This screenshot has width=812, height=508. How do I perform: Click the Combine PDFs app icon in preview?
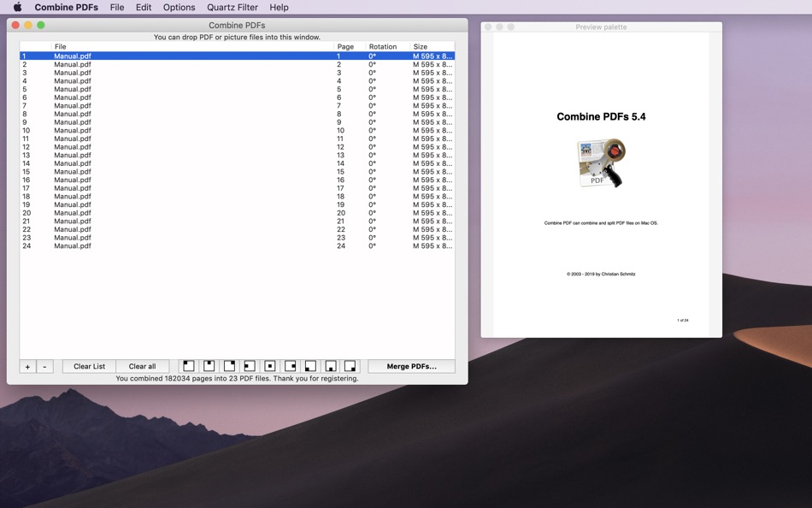click(x=601, y=162)
